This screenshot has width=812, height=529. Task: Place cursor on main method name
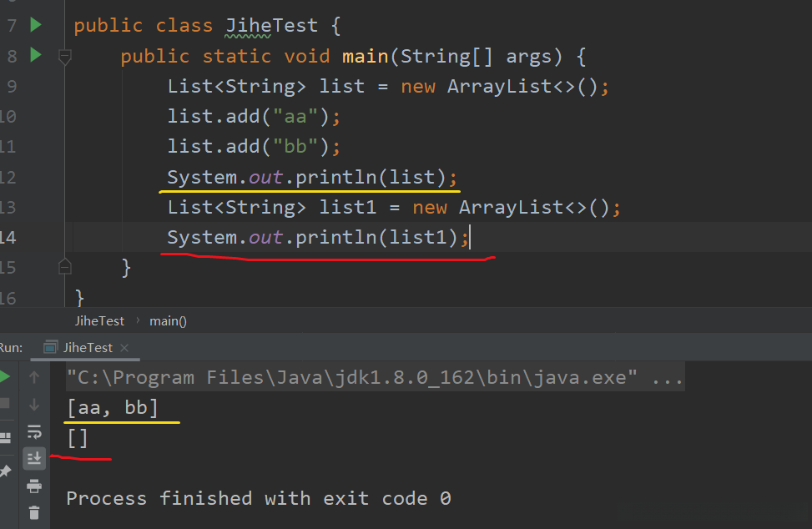point(365,56)
